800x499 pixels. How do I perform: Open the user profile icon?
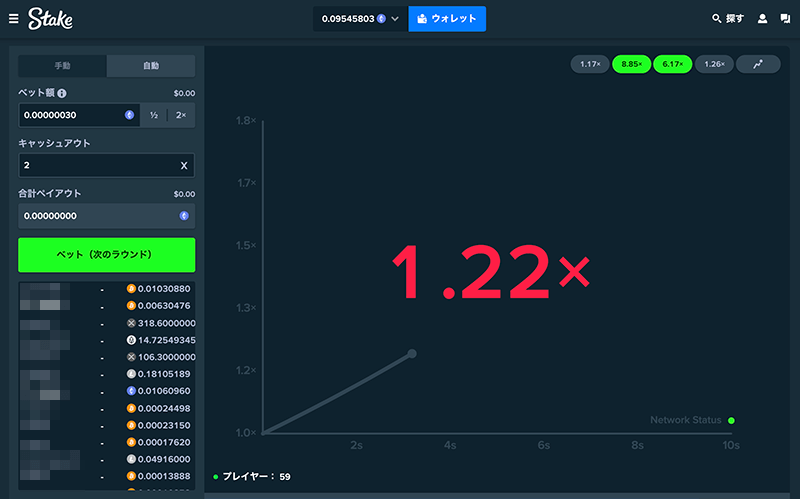pos(762,18)
